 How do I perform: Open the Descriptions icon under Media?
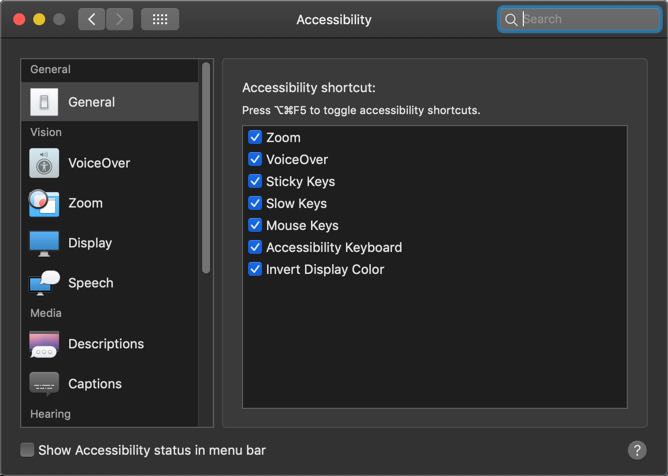pyautogui.click(x=44, y=344)
